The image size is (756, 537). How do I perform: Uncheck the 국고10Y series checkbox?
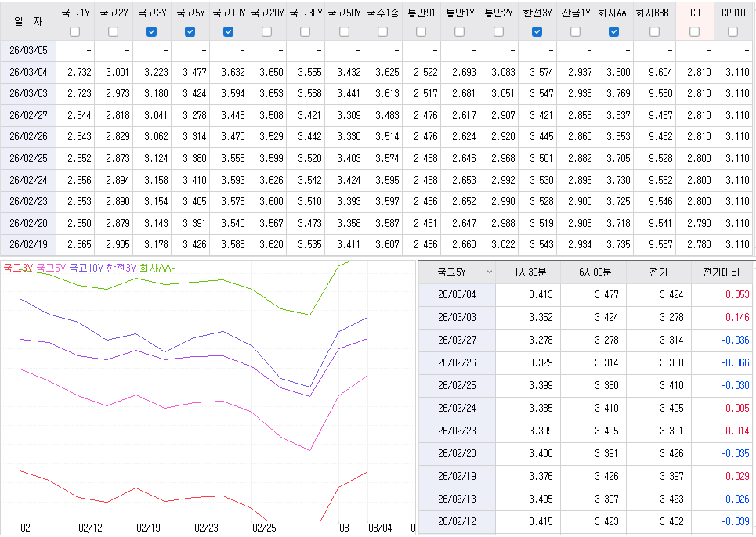click(227, 31)
